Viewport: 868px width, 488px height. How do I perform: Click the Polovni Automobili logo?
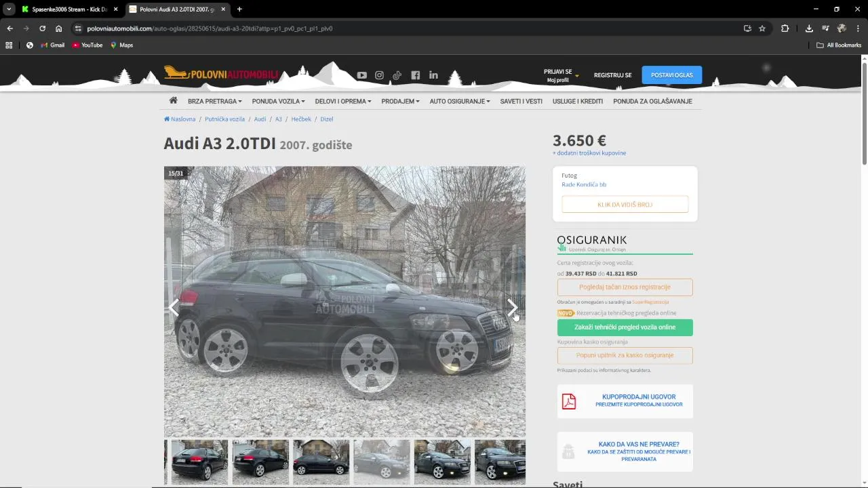point(221,73)
